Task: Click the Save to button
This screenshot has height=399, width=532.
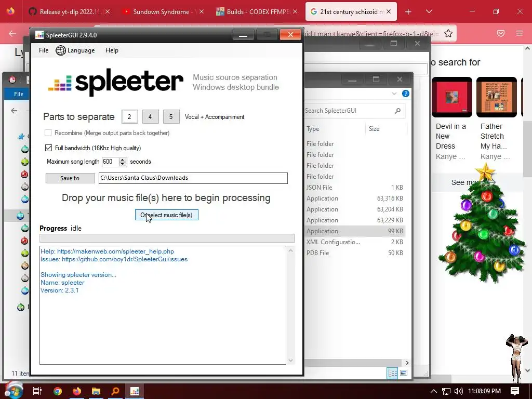Action: (x=70, y=178)
